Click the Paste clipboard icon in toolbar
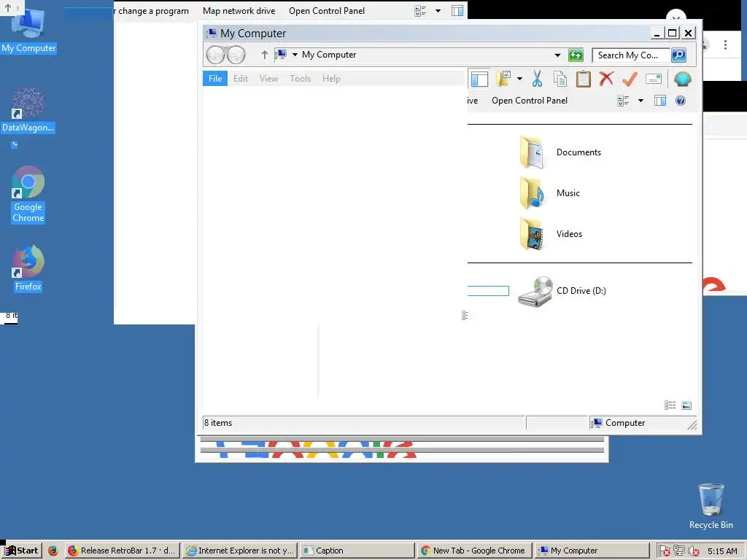Viewport: 747px width, 560px height. [583, 79]
